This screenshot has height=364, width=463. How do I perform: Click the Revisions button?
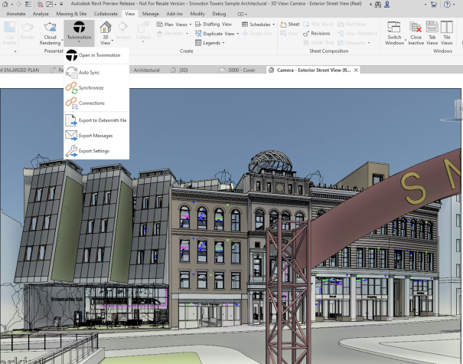point(317,33)
